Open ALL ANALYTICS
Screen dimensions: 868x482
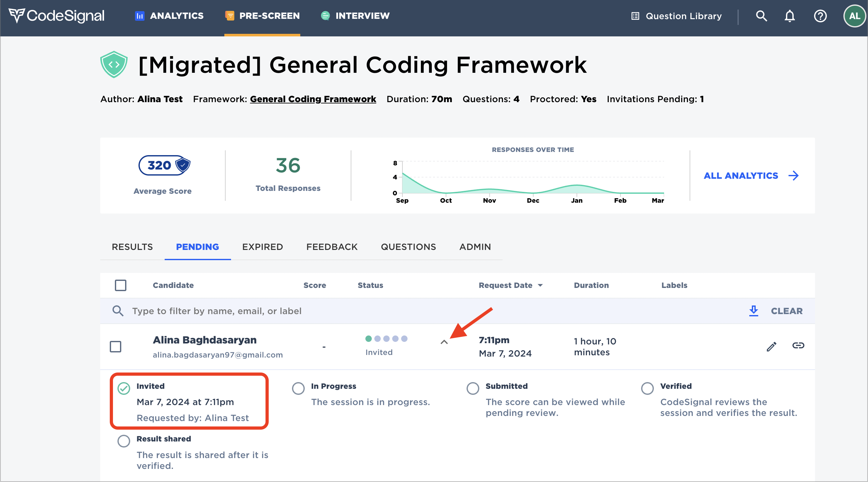coord(741,175)
